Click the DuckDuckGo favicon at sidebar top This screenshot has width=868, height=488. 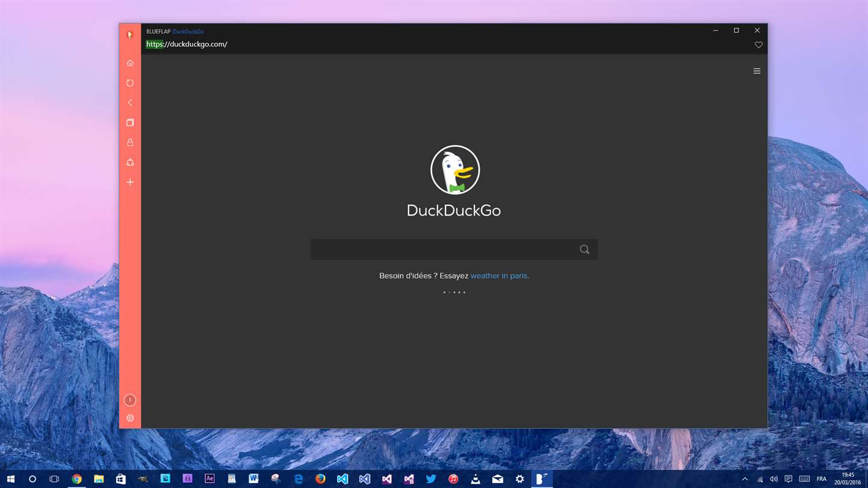[x=130, y=35]
